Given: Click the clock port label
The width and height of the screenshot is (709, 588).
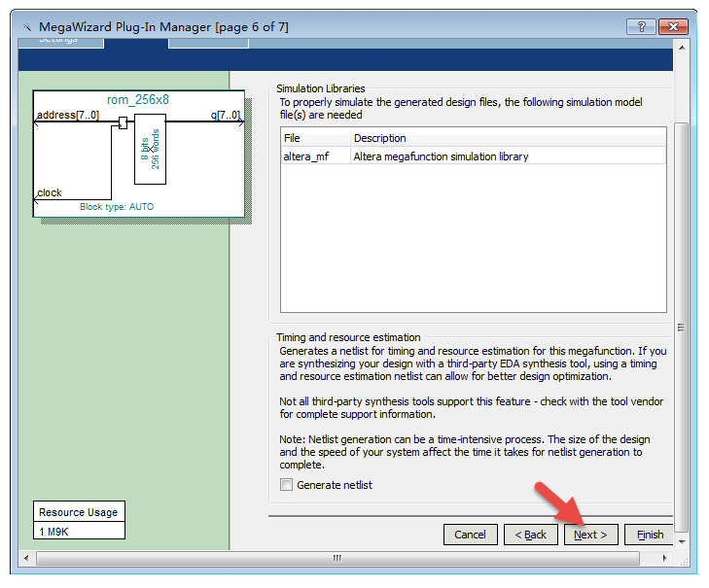Looking at the screenshot, I should (50, 192).
